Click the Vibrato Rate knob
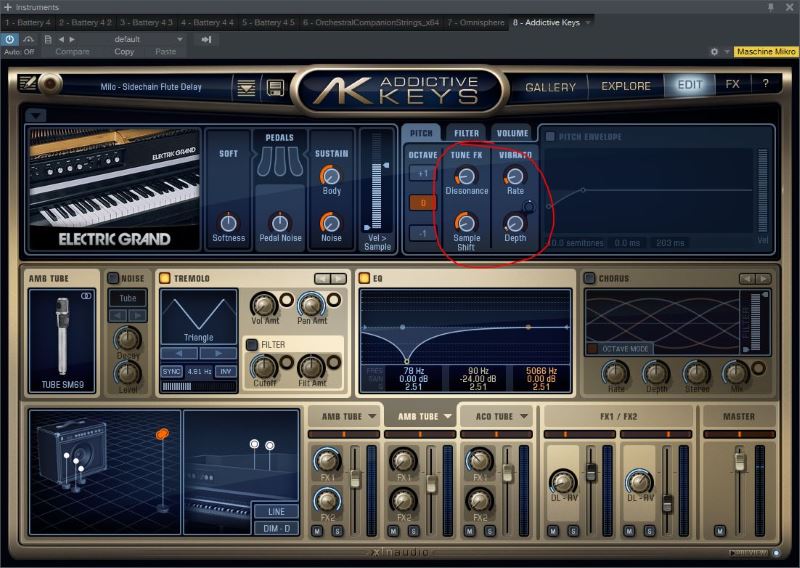 click(x=515, y=177)
